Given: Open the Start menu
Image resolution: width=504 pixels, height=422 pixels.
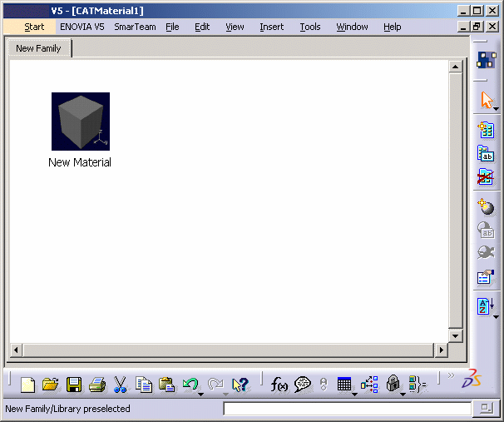Looking at the screenshot, I should 34,27.
